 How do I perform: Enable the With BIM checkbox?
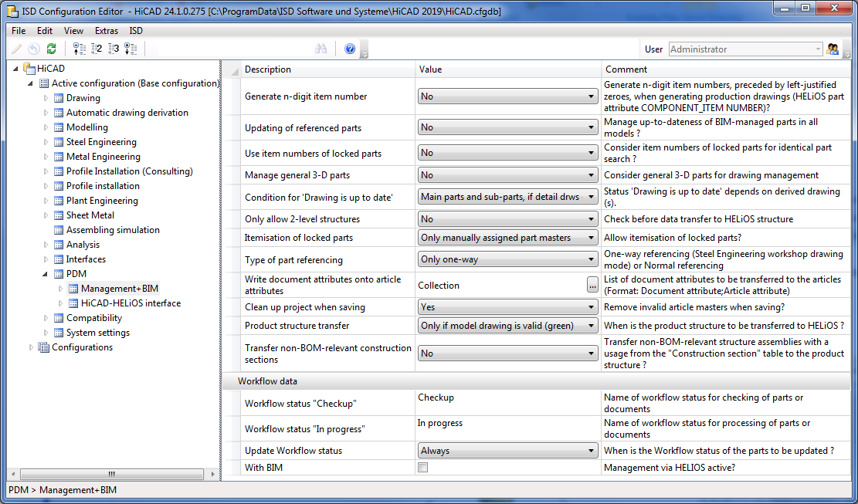click(422, 467)
